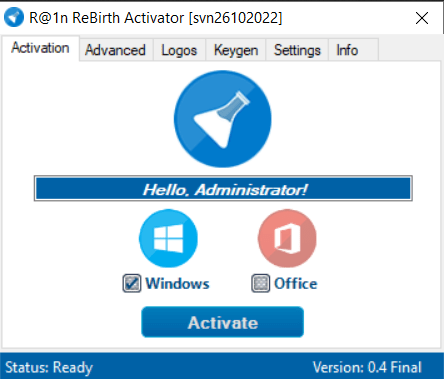Screen dimensions: 444x379
Task: Go to the Settings tab
Action: pos(297,50)
